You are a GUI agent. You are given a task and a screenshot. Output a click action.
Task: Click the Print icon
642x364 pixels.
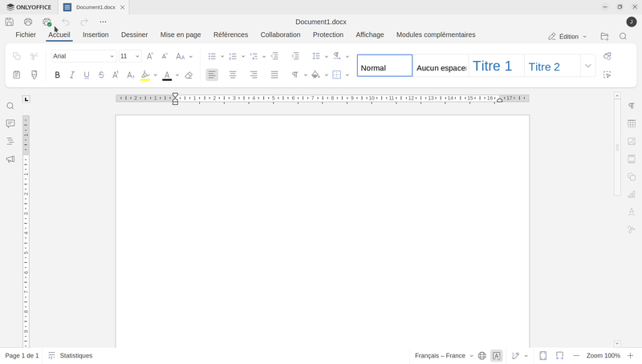[28, 22]
